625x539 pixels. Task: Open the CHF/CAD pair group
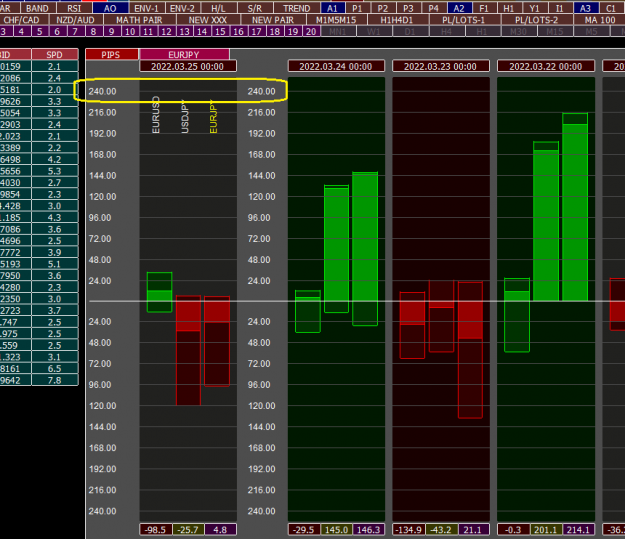click(22, 20)
